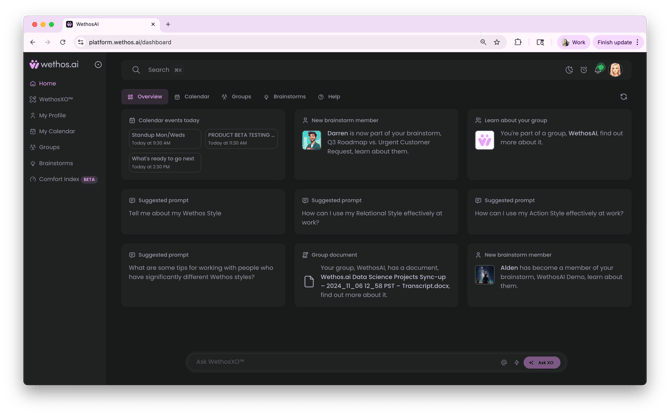Open the What's ready to go next event
The height and width of the screenshot is (416, 670).
pyautogui.click(x=165, y=163)
